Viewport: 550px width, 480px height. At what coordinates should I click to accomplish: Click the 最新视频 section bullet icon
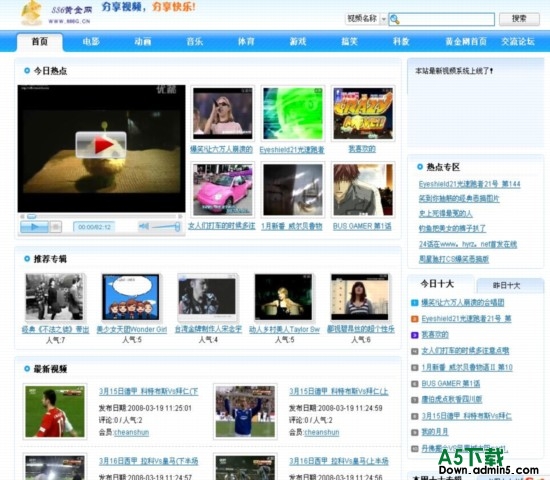(x=27, y=369)
